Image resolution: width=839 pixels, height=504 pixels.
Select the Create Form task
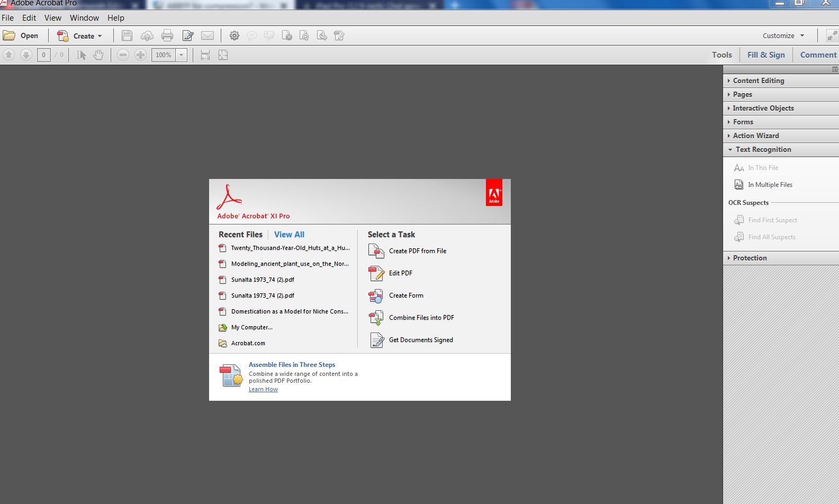pyautogui.click(x=396, y=295)
